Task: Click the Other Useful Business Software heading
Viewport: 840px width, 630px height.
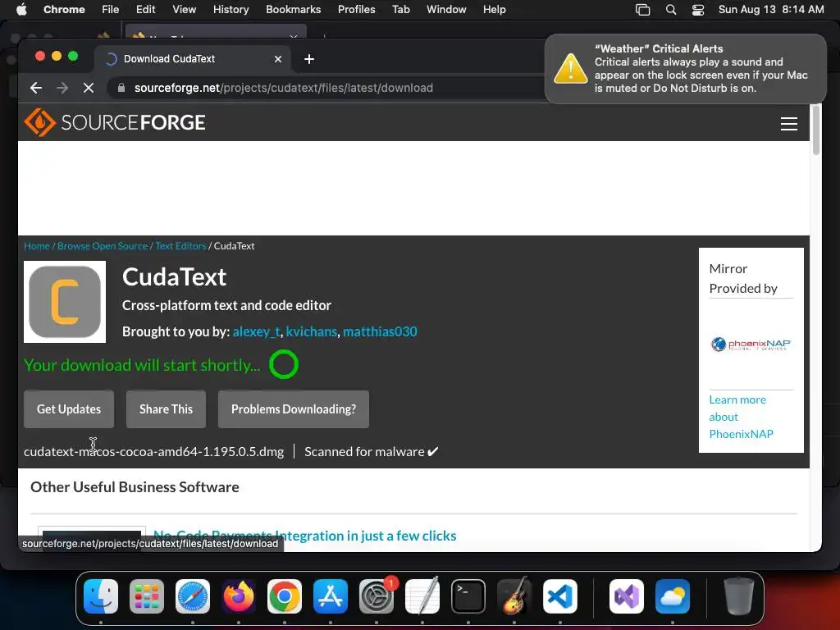Action: (135, 487)
